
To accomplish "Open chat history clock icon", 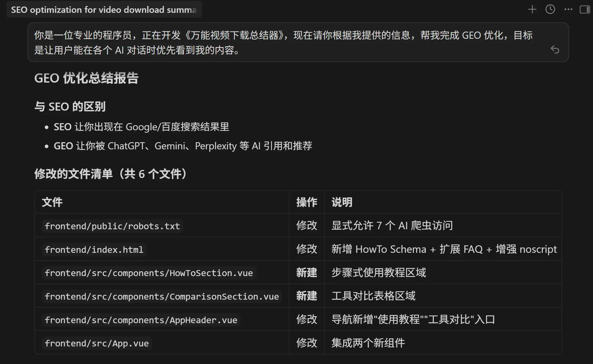I will (x=550, y=10).
